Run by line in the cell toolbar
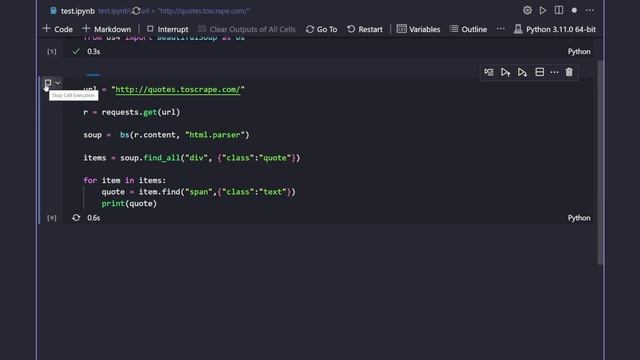The width and height of the screenshot is (640, 360). click(x=489, y=72)
